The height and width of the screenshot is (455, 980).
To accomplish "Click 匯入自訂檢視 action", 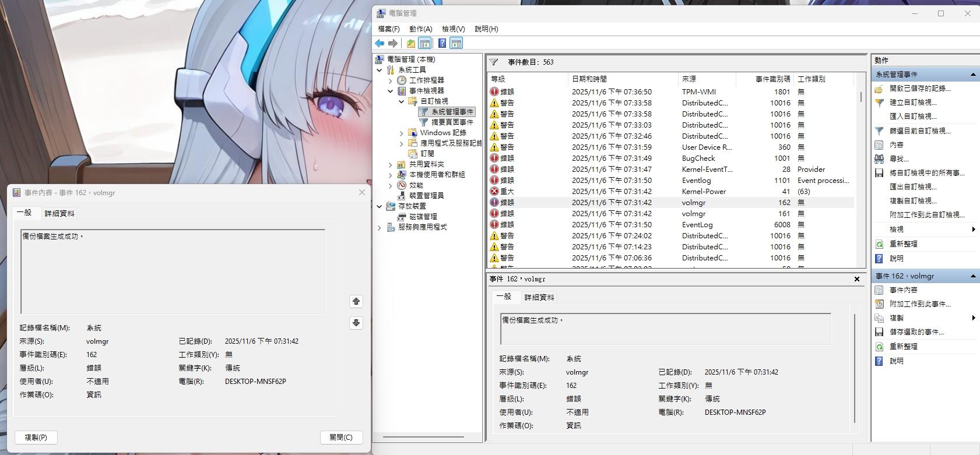I will (x=913, y=117).
